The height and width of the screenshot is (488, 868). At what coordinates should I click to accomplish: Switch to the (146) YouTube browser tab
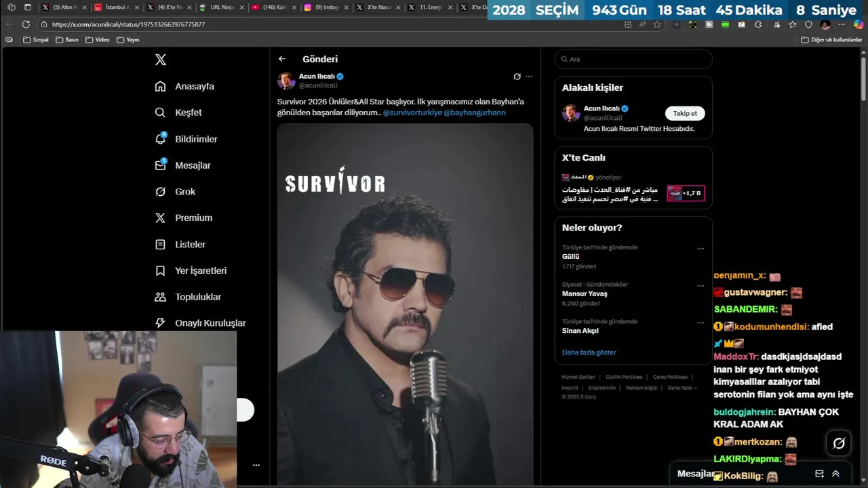coord(273,7)
